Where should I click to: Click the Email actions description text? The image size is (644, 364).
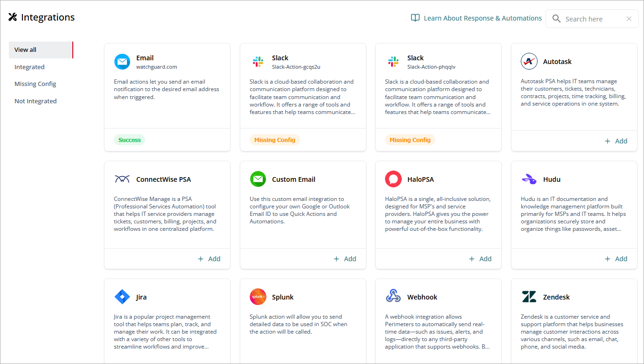(167, 89)
